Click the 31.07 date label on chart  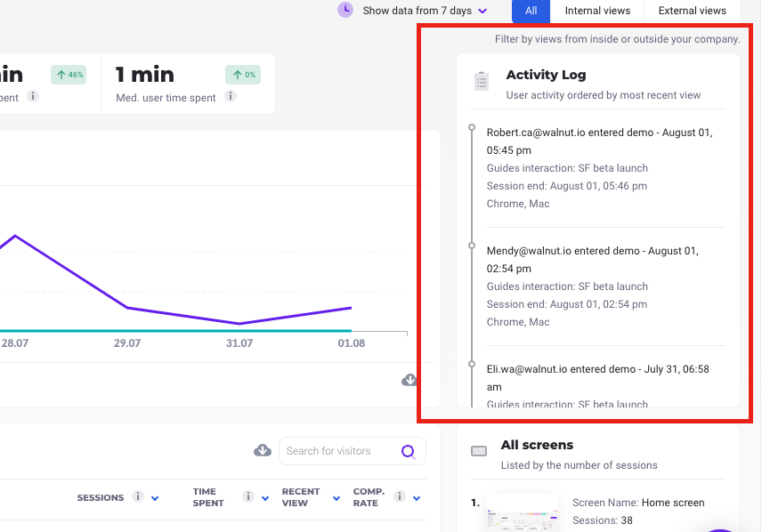click(x=239, y=343)
